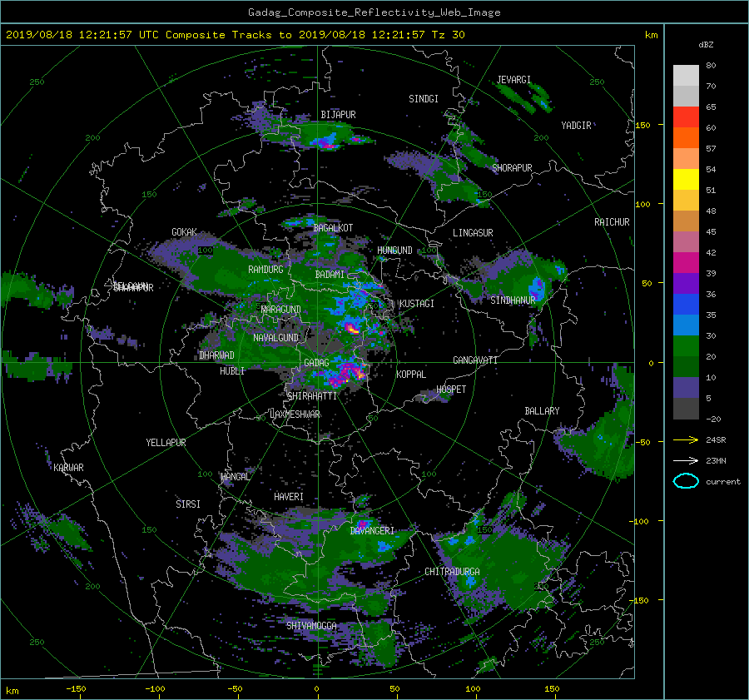
Task: Select the yellow 54 dBZ color swatch
Action: pyautogui.click(x=686, y=179)
